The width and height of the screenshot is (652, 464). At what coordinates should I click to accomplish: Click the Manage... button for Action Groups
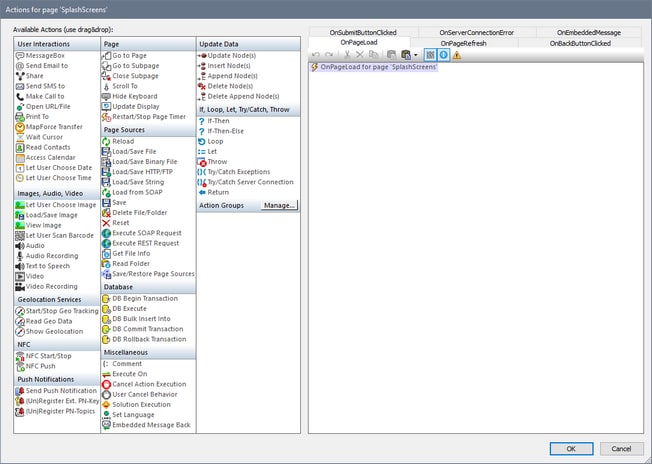click(279, 205)
